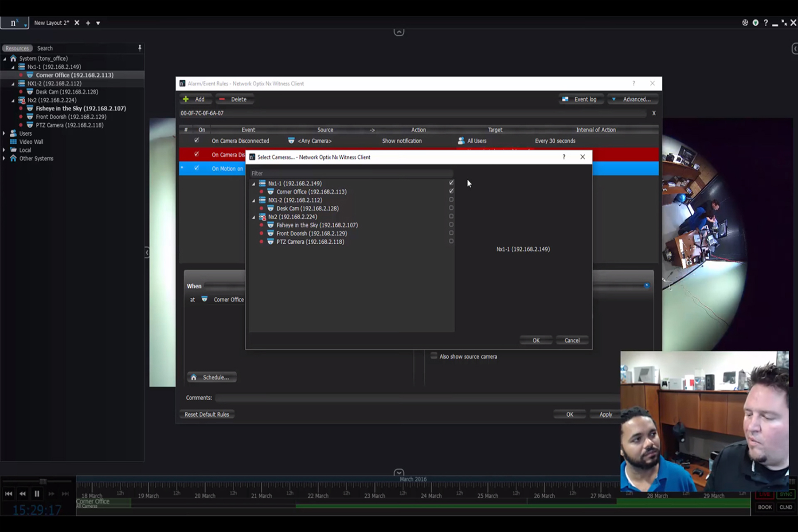Uncheck the Nx1-1 server checkbox in dialog
The height and width of the screenshot is (532, 798).
[x=451, y=183]
